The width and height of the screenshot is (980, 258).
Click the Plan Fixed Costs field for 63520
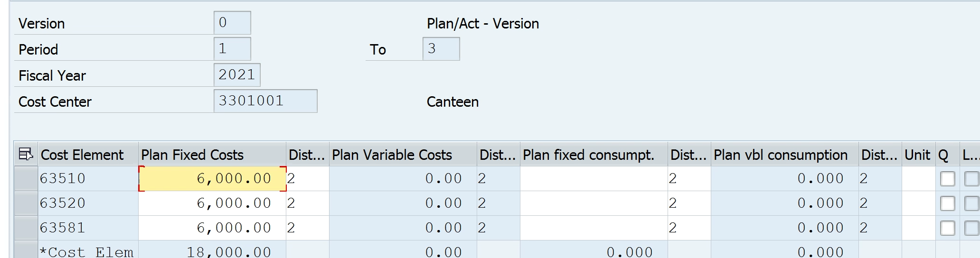[x=212, y=203]
